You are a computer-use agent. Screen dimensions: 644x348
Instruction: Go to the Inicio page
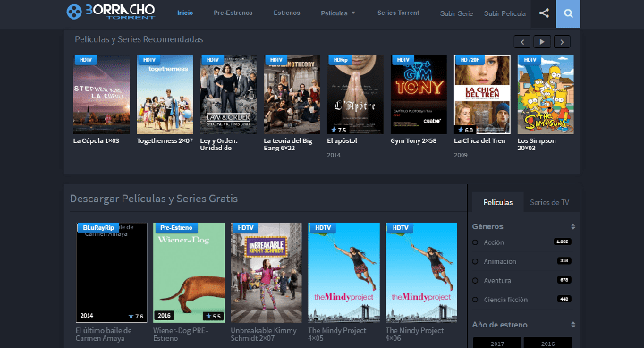[x=185, y=13]
